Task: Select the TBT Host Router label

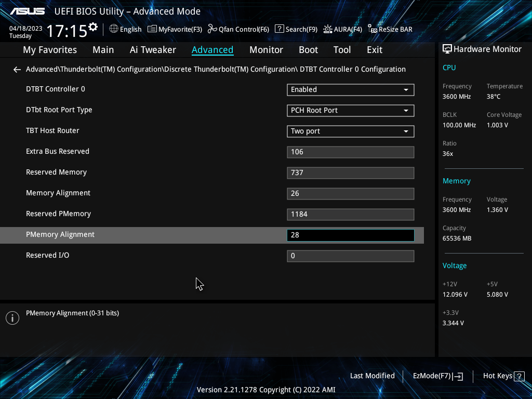Action: point(52,130)
